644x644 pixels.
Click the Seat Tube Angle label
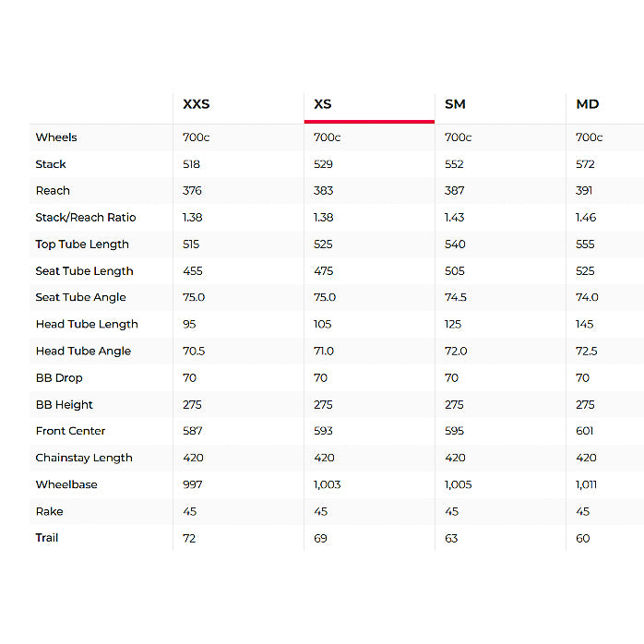pos(81,297)
